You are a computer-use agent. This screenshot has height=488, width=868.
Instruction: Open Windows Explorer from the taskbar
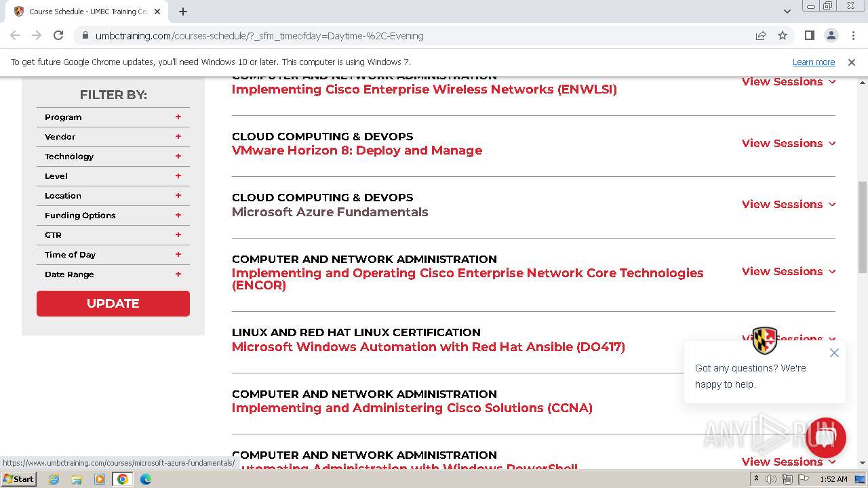77,479
